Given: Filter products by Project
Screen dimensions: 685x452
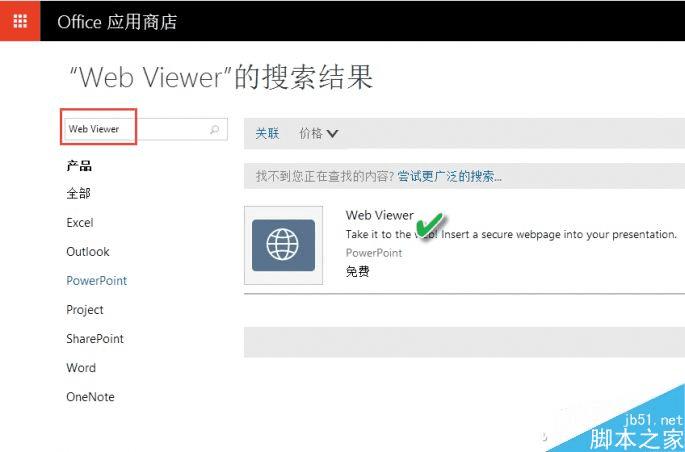Looking at the screenshot, I should 85,310.
